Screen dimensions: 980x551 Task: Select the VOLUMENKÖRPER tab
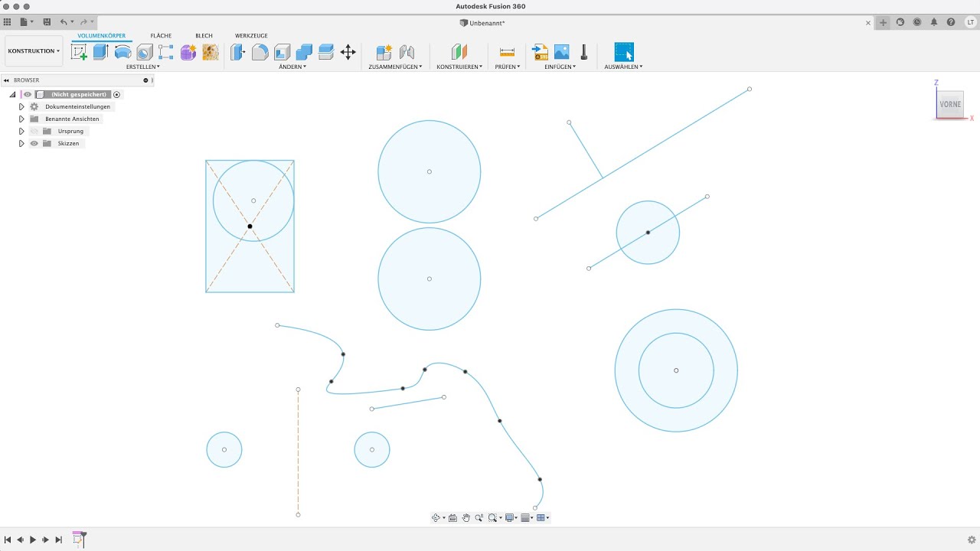click(102, 36)
